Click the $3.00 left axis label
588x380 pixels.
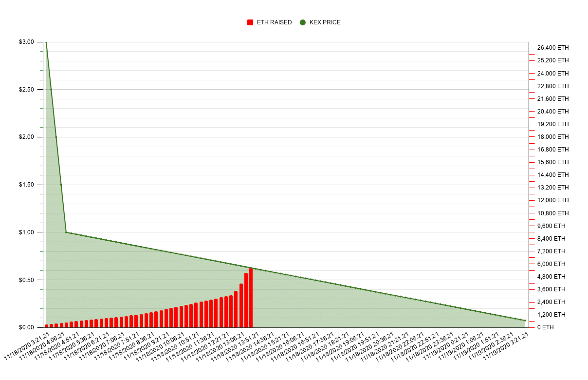coord(26,42)
